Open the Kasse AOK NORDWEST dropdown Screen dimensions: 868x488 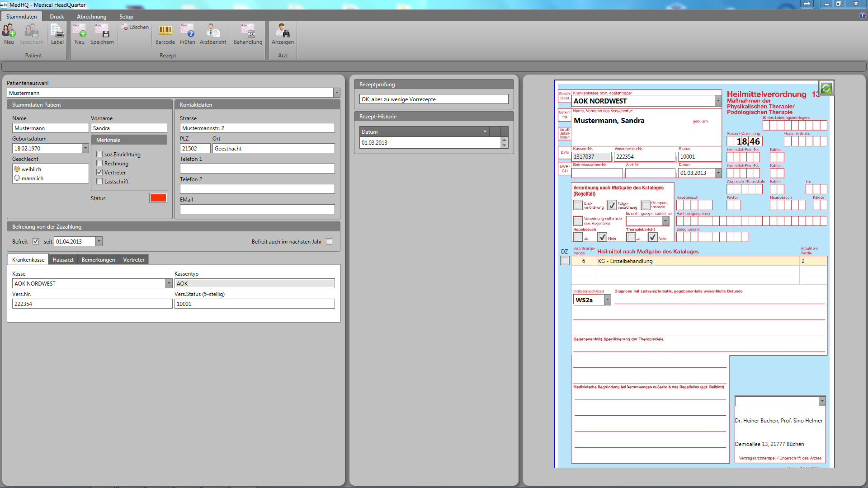[169, 284]
